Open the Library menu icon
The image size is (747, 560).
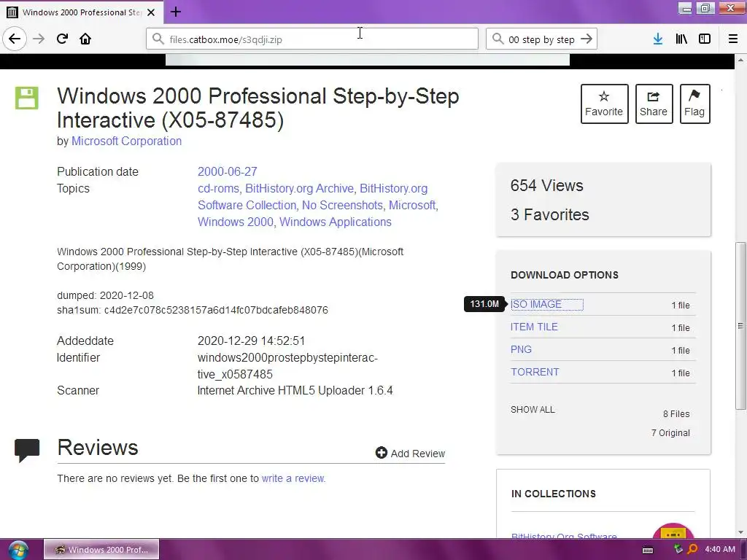click(681, 39)
